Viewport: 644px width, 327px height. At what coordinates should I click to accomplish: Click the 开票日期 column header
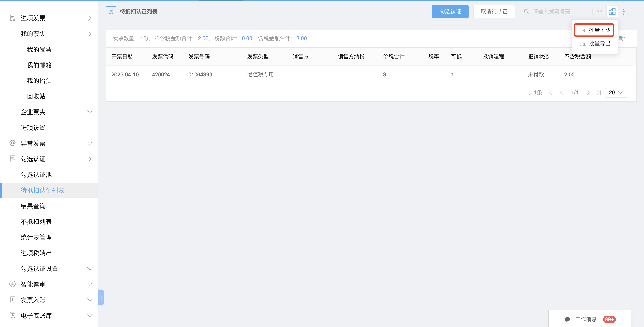click(x=122, y=57)
